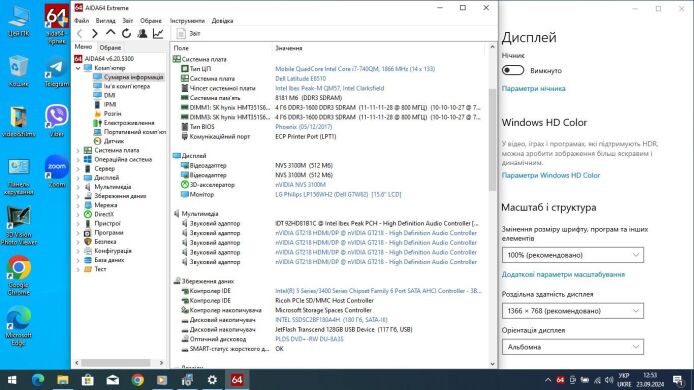
Task: Open the user profile icon in toolbar
Action: (142, 33)
